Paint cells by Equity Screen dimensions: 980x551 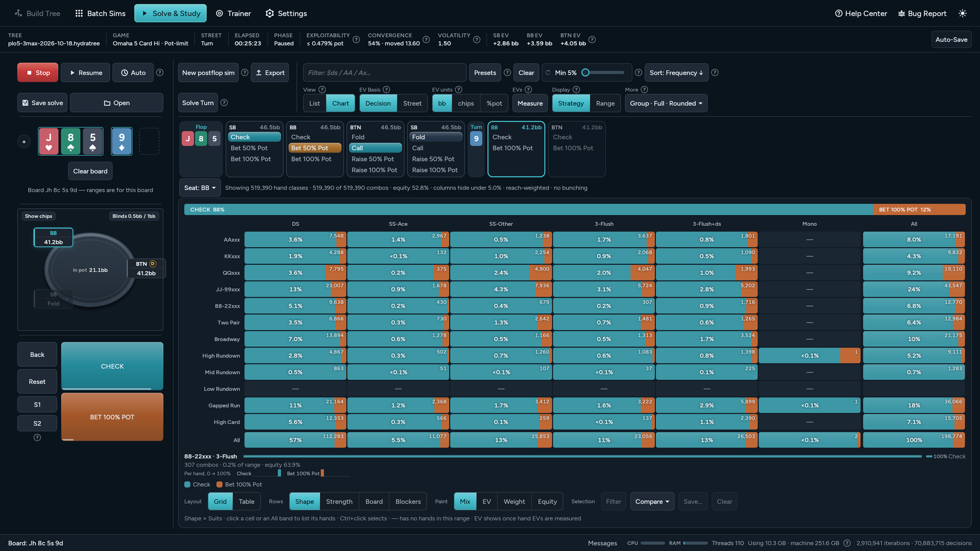547,502
